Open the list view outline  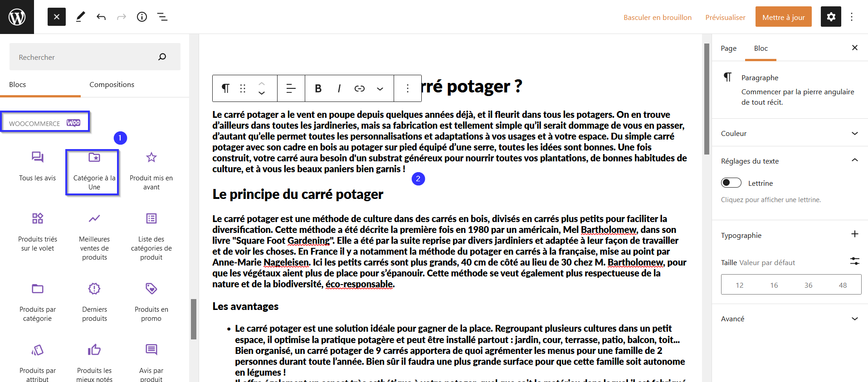[x=162, y=17]
